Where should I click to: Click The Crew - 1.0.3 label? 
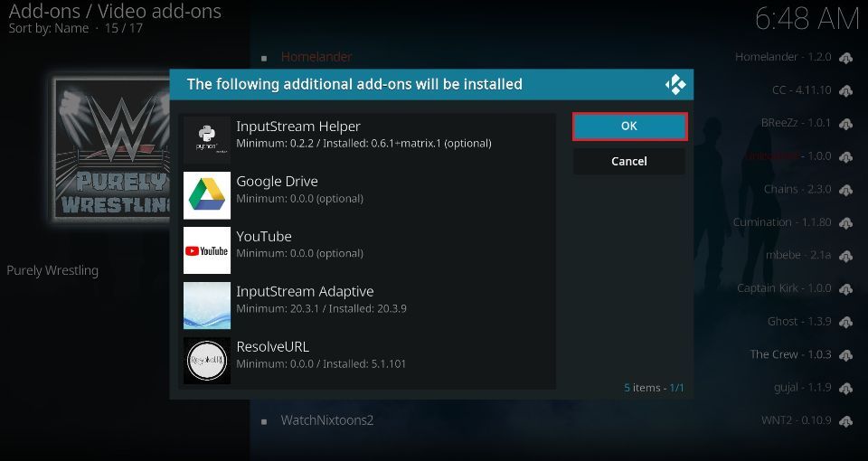coord(791,354)
